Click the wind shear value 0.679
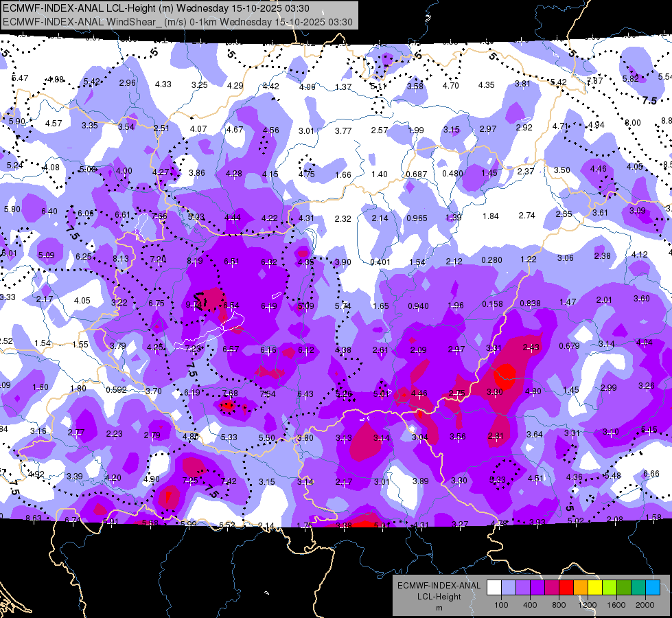672x618 pixels. click(x=570, y=345)
